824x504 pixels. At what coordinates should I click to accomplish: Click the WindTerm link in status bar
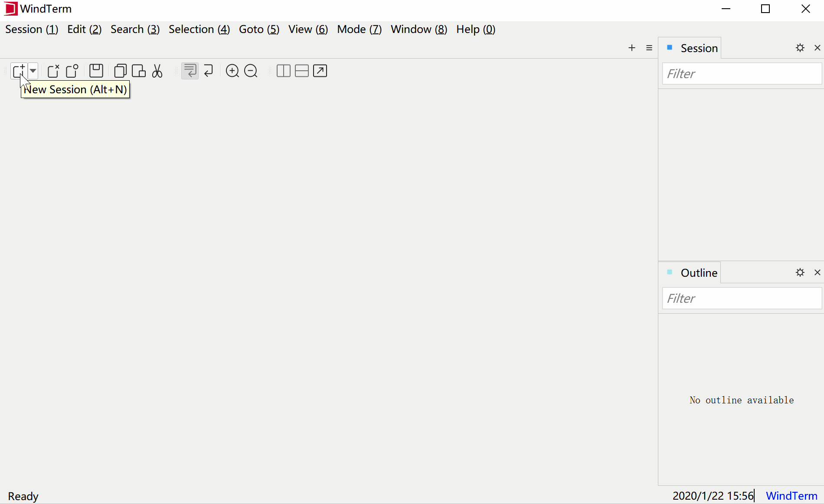pyautogui.click(x=791, y=496)
